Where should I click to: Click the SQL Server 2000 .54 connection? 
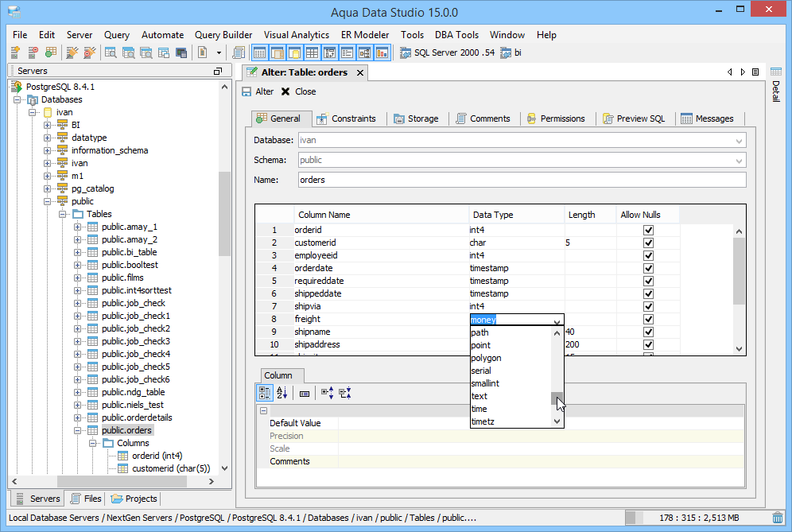pos(448,52)
